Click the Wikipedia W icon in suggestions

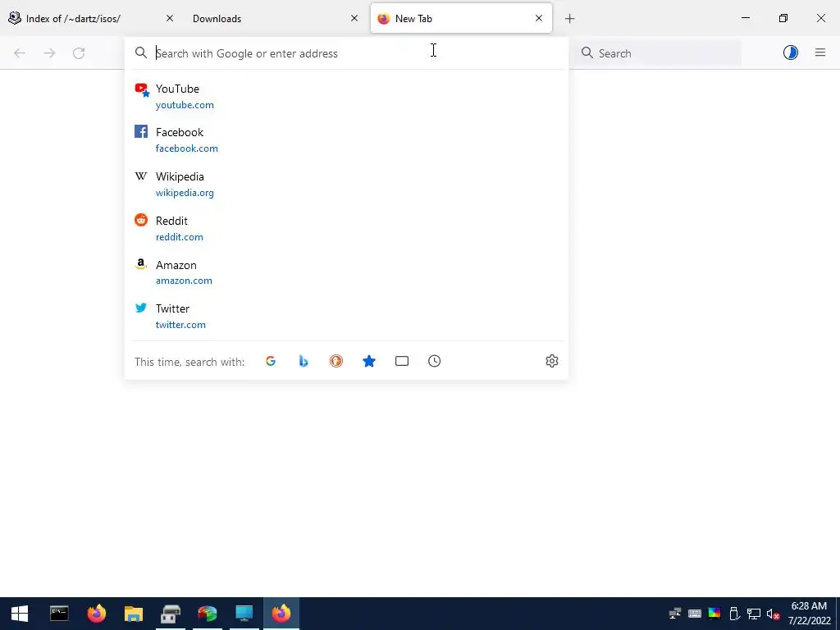141,176
